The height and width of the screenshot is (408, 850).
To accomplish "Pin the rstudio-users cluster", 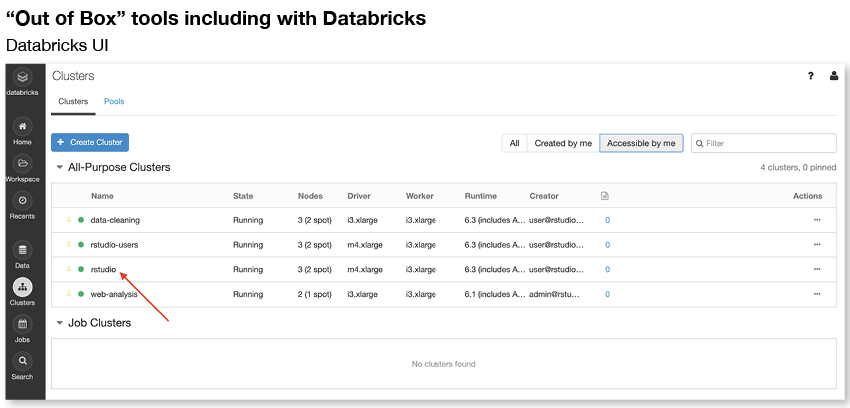I will click(69, 245).
